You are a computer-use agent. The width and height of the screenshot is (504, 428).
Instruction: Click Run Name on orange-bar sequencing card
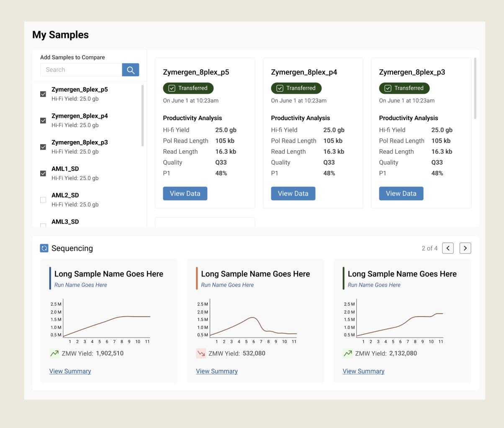pyautogui.click(x=227, y=285)
